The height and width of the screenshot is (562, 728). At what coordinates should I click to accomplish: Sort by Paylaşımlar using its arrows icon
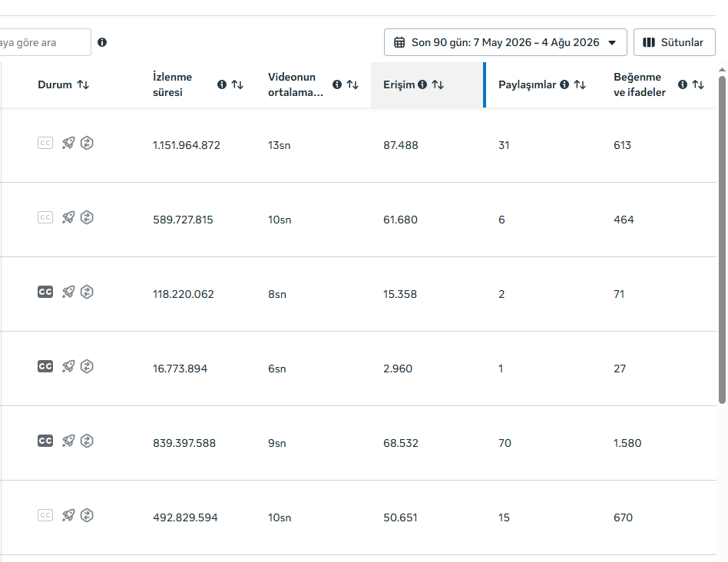580,84
